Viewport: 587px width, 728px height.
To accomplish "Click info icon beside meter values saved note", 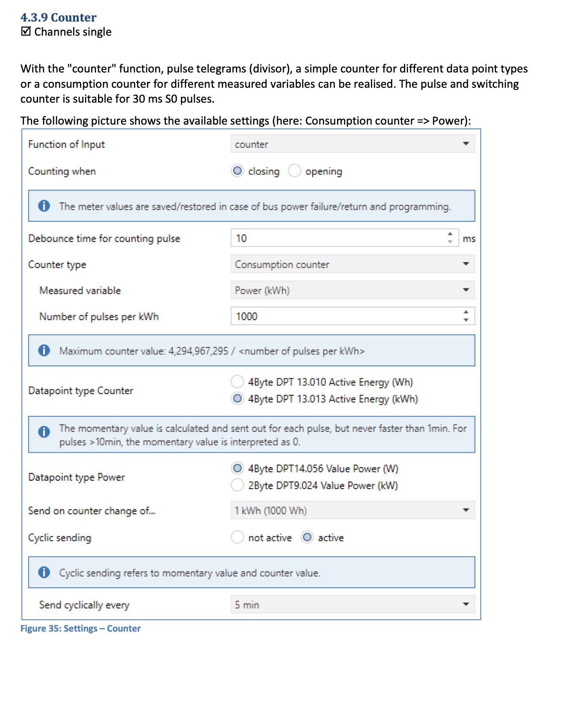I will tap(44, 206).
